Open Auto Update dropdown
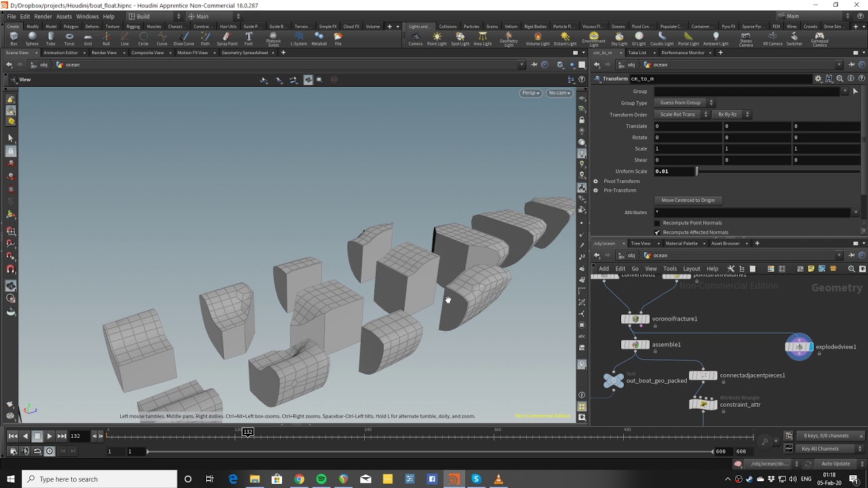 tap(839, 464)
